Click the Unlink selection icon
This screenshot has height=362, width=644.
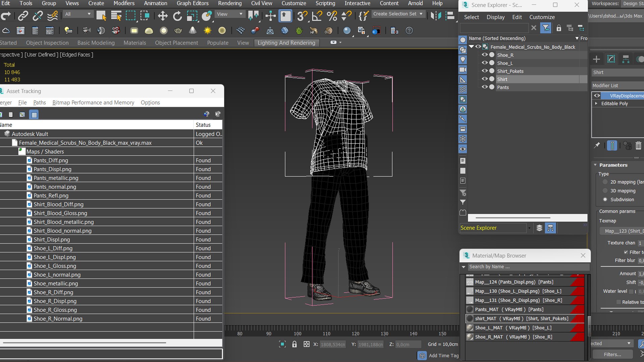pyautogui.click(x=38, y=15)
